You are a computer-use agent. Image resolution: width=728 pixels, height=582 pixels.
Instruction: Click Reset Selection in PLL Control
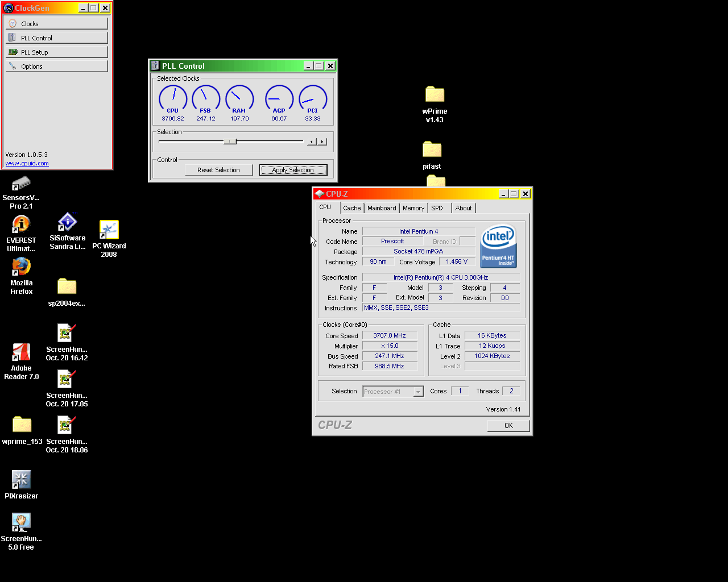point(218,170)
